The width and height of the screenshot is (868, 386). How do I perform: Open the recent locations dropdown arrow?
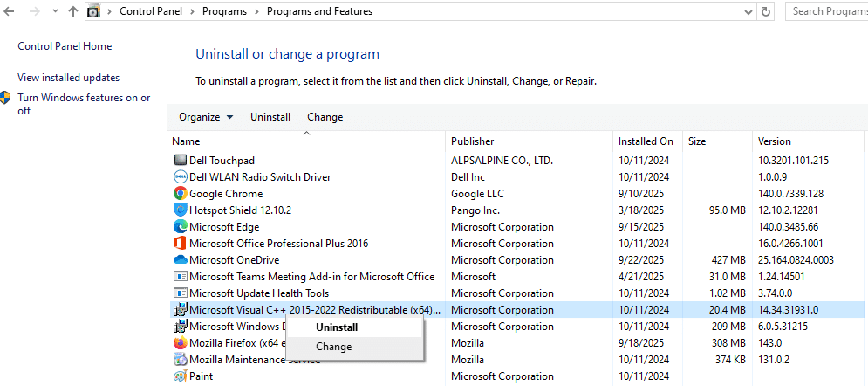[54, 11]
